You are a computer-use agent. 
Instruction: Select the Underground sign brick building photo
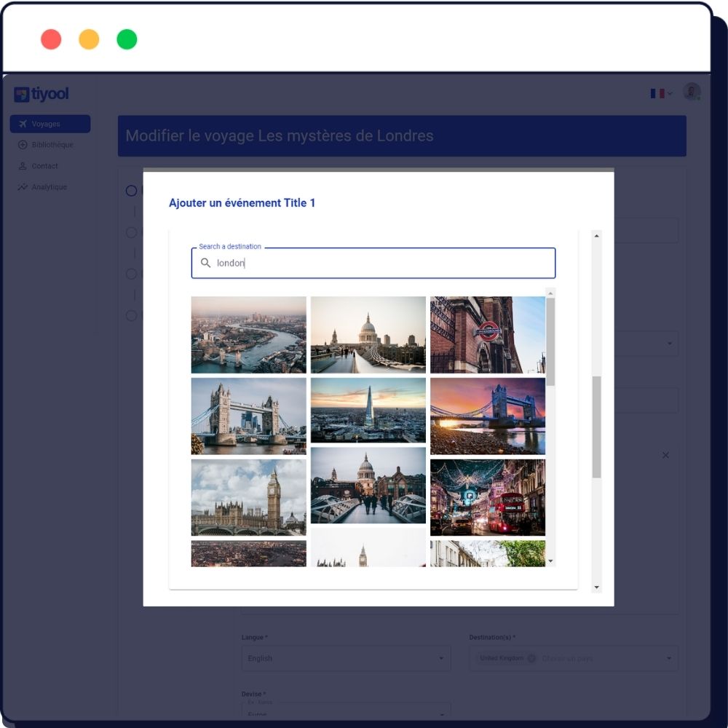pyautogui.click(x=488, y=335)
